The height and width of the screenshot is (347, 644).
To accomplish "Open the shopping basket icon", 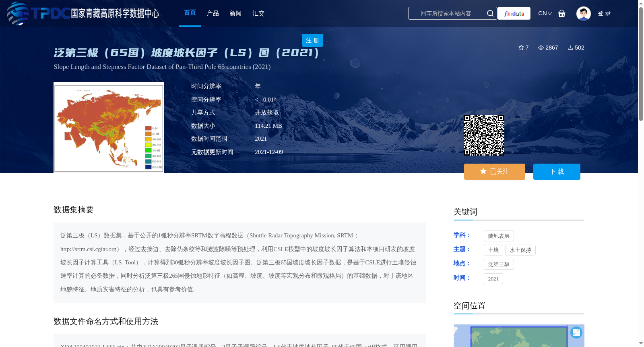I will [x=562, y=13].
